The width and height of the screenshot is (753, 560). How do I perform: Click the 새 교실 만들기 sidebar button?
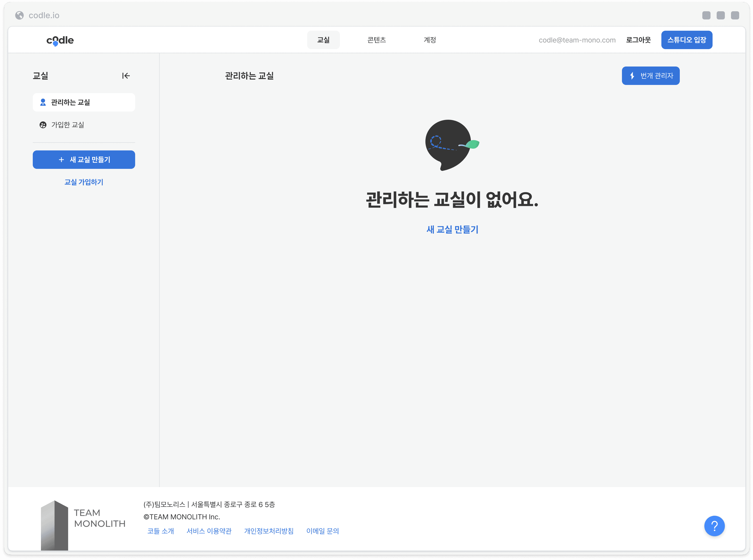click(84, 160)
